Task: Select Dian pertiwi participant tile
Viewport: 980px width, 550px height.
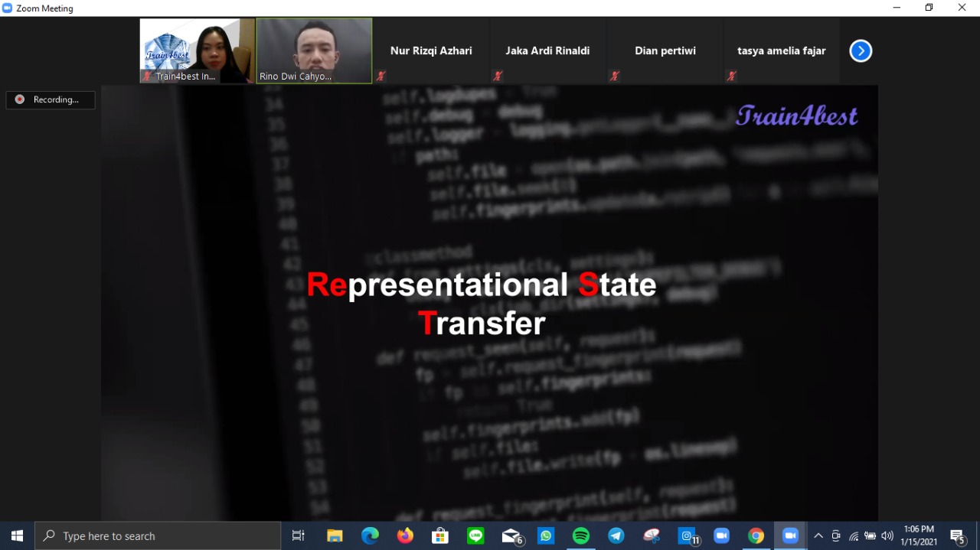Action: 665,51
